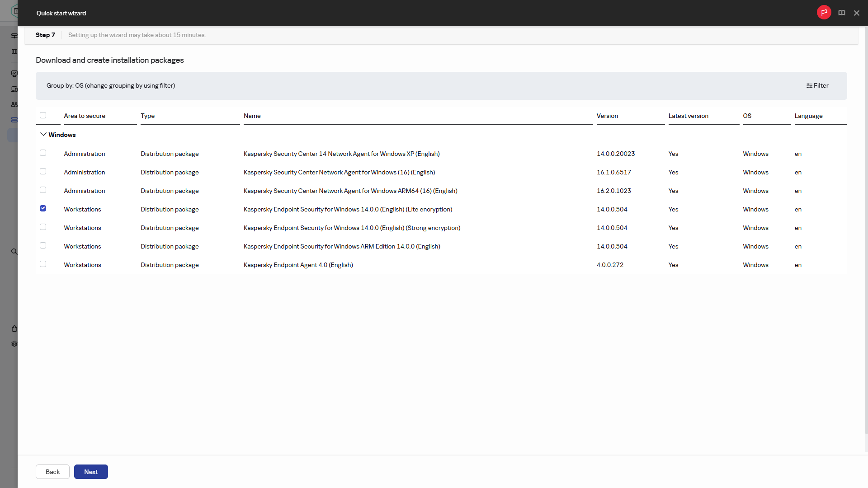The image size is (868, 488).
Task: Close the Quick start wizard
Action: pyautogui.click(x=857, y=13)
